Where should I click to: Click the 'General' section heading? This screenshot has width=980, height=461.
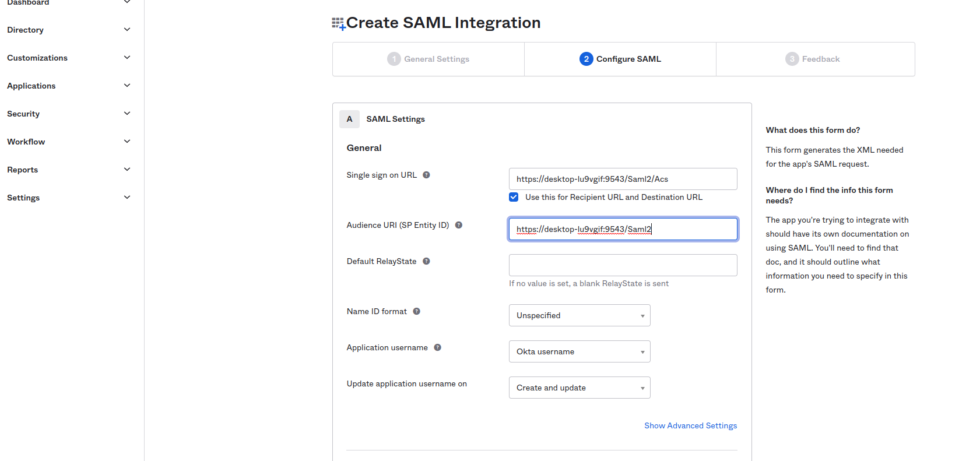(x=364, y=148)
